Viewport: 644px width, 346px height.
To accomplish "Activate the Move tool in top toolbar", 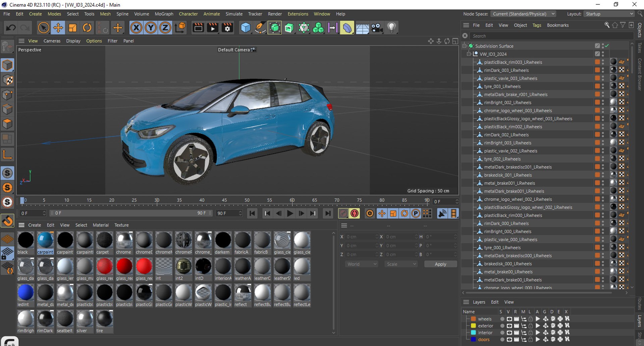I will point(58,28).
